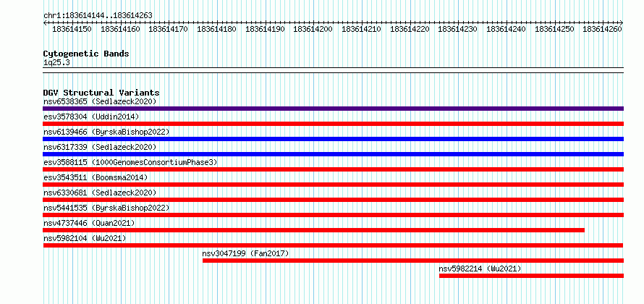This screenshot has height=304, width=644.
Task: Click the nsv6317339 (Sedlazeck2020) label
Action: tap(100, 147)
